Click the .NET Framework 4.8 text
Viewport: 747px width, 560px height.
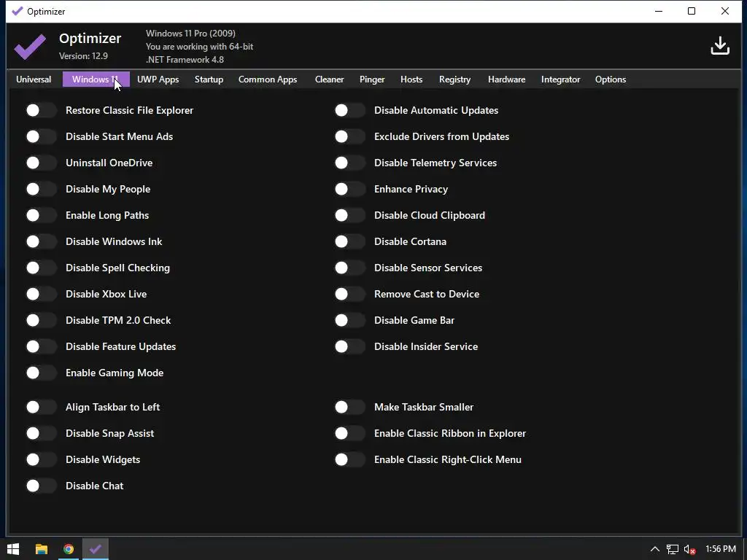(185, 60)
